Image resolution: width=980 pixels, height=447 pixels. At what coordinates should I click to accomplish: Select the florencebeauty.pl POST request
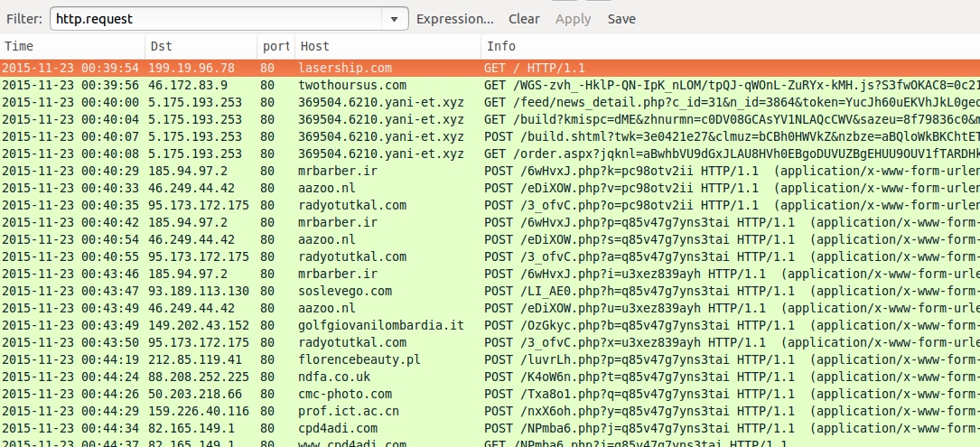tap(359, 359)
